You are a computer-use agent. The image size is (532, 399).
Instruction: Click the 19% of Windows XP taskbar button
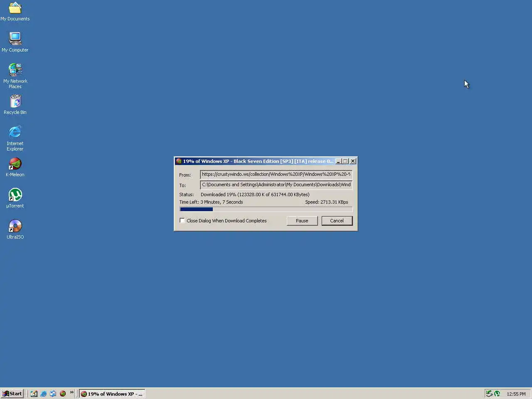[112, 394]
